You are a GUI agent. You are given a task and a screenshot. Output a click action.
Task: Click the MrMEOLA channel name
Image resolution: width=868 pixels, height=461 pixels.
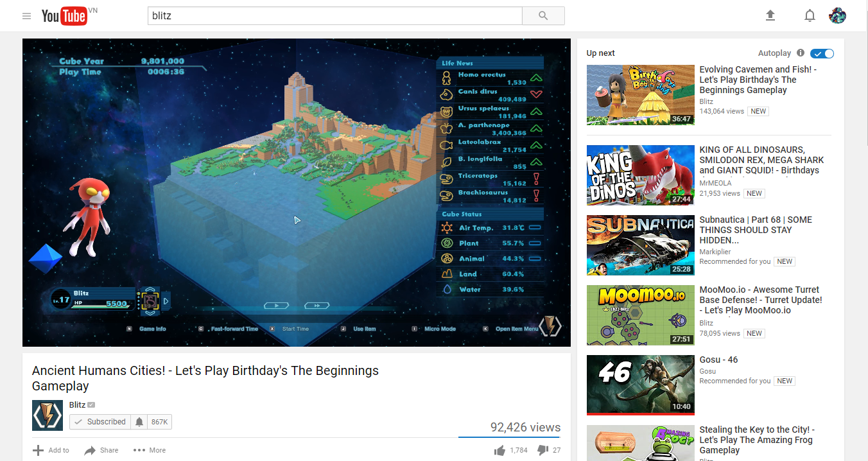[x=715, y=183]
